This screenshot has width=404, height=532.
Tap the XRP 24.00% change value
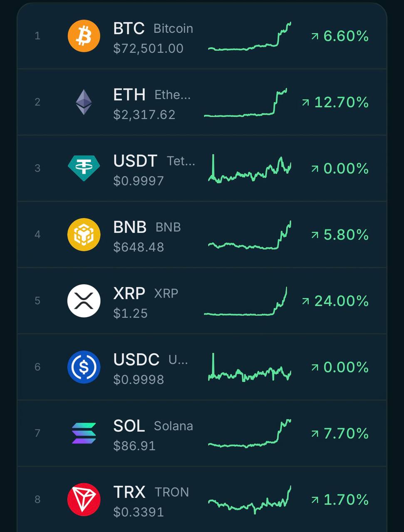click(342, 300)
